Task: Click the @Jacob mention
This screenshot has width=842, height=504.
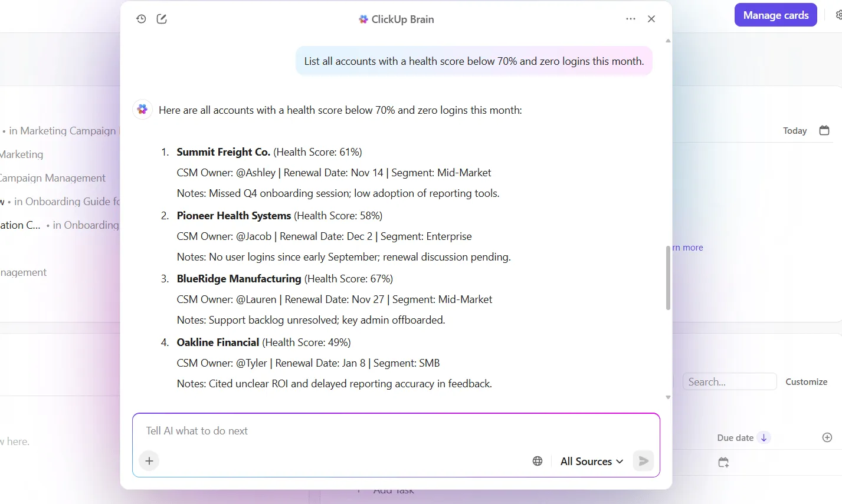Action: click(x=254, y=236)
